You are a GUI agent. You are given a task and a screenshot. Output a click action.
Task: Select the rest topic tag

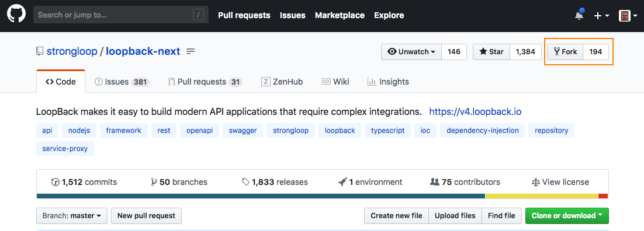coord(164,131)
